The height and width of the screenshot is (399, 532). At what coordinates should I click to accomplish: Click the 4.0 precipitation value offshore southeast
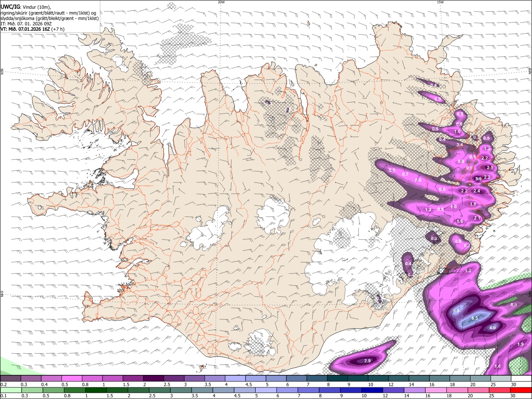[x=493, y=328]
